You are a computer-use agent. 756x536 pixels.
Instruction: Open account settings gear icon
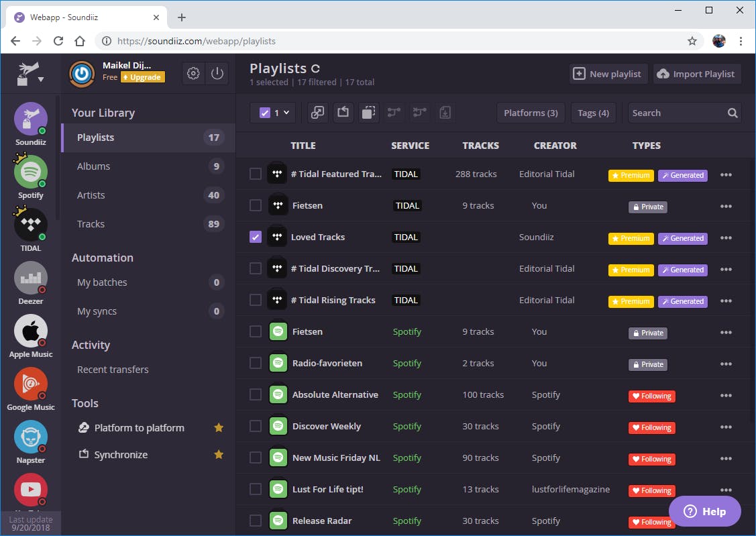tap(193, 73)
